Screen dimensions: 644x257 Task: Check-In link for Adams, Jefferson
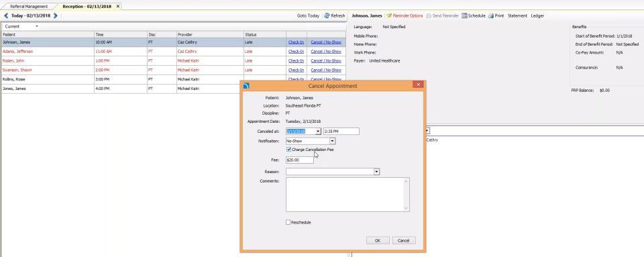296,52
